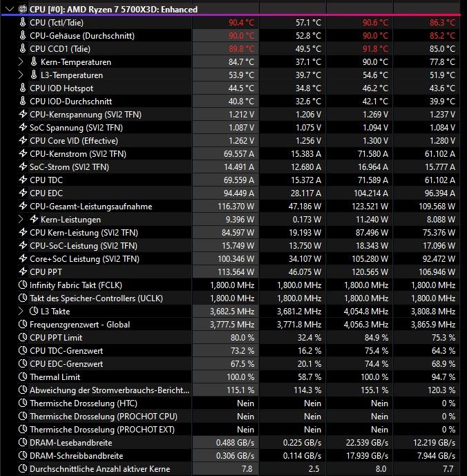This screenshot has height=476, width=467.
Task: Expand the Kern-Leistungen group
Action: click(x=20, y=219)
